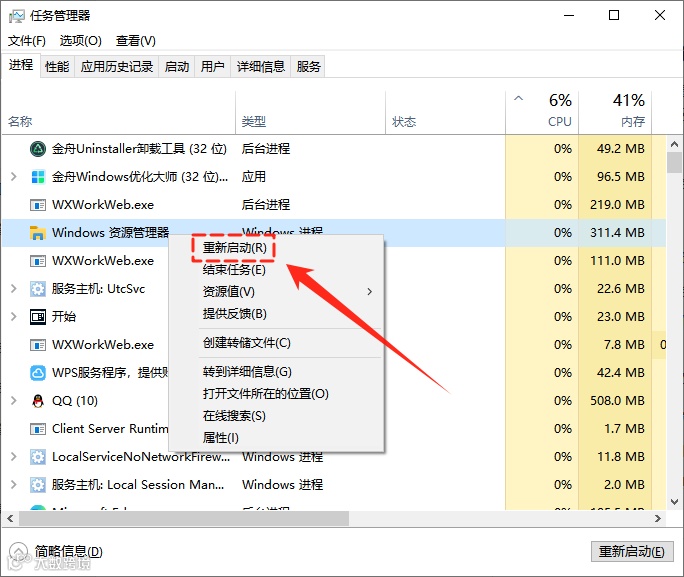Click Windows 进程 type of LocalServiceNoNetworkFirewall
This screenshot has height=577, width=684.
pyautogui.click(x=283, y=457)
